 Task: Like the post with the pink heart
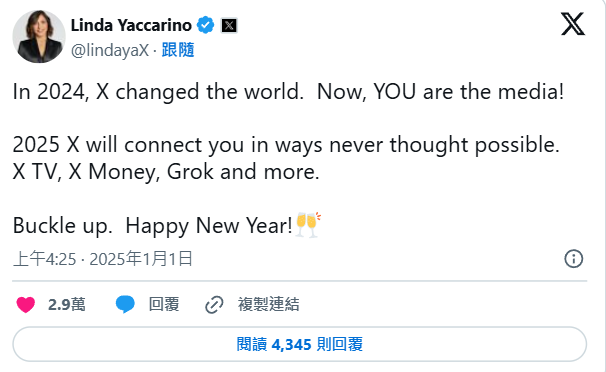(x=26, y=304)
